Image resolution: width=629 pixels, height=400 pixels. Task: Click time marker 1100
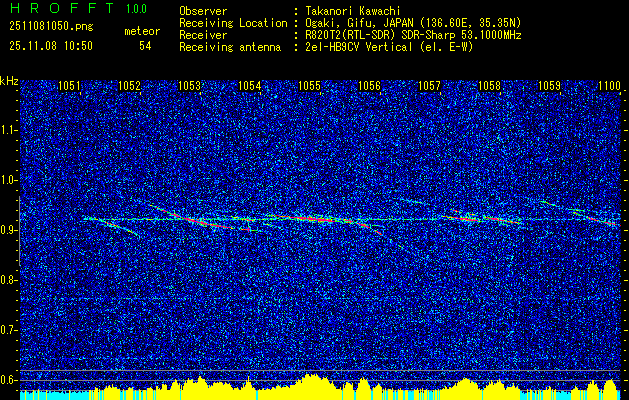coord(609,85)
